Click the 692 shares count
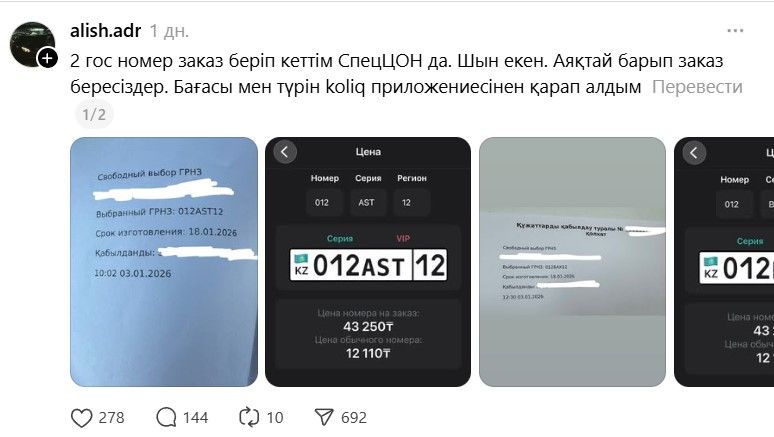The width and height of the screenshot is (774, 437). pyautogui.click(x=353, y=418)
